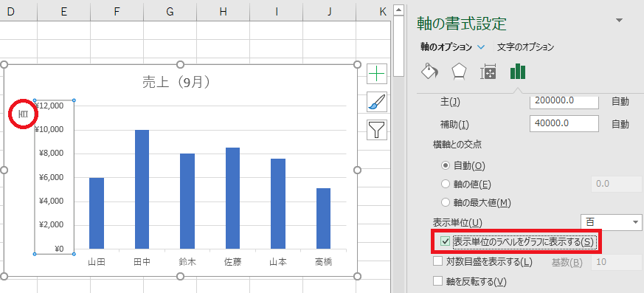
Task: Open the Size & Properties icon tab
Action: (x=488, y=72)
